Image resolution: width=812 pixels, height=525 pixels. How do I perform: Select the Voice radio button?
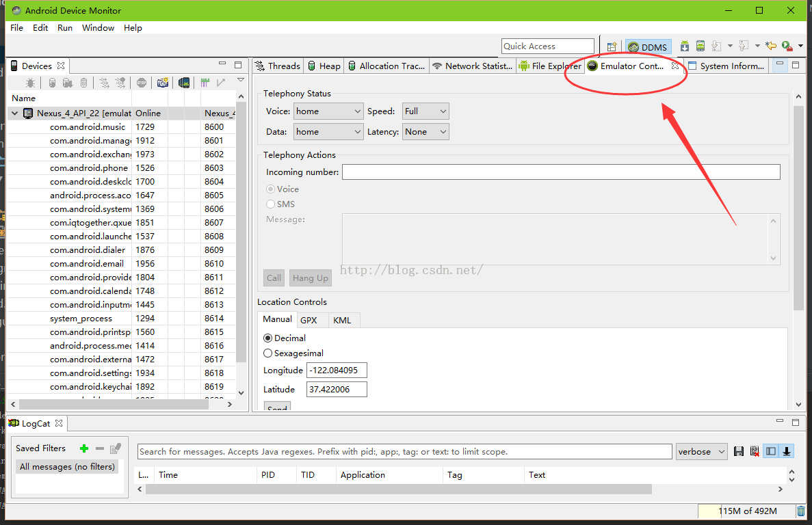click(270, 189)
